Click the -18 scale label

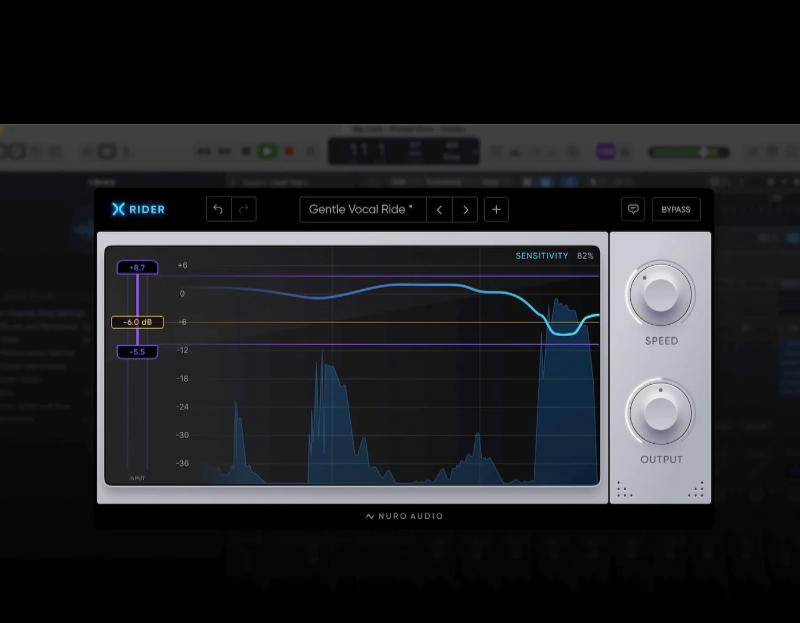pyautogui.click(x=182, y=379)
